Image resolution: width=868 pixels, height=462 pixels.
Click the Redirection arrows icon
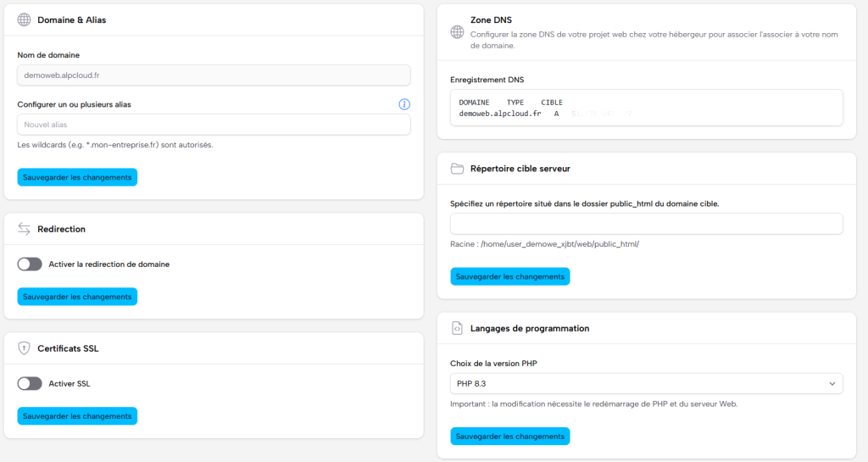coord(24,229)
